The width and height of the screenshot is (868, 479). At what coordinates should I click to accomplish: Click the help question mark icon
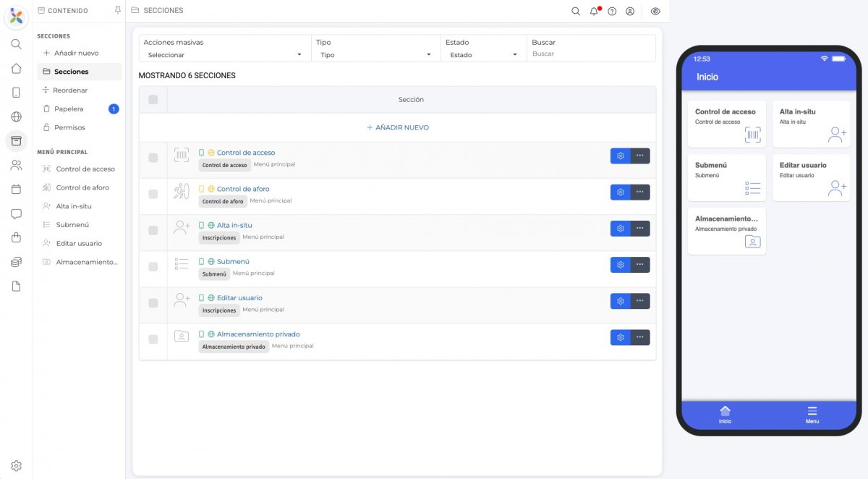[612, 11]
